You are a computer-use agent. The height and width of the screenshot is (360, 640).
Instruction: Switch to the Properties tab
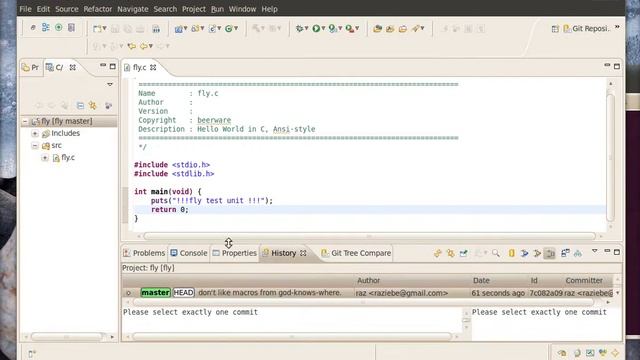tap(235, 253)
